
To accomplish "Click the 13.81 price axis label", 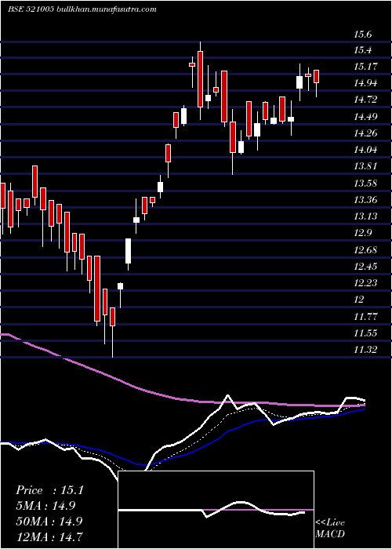I will pos(365,166).
